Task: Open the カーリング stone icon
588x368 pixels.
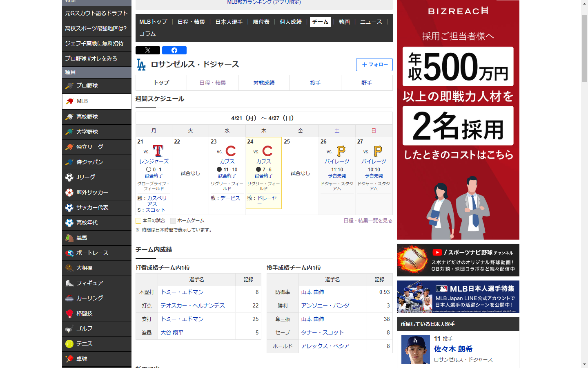Action: 69,298
